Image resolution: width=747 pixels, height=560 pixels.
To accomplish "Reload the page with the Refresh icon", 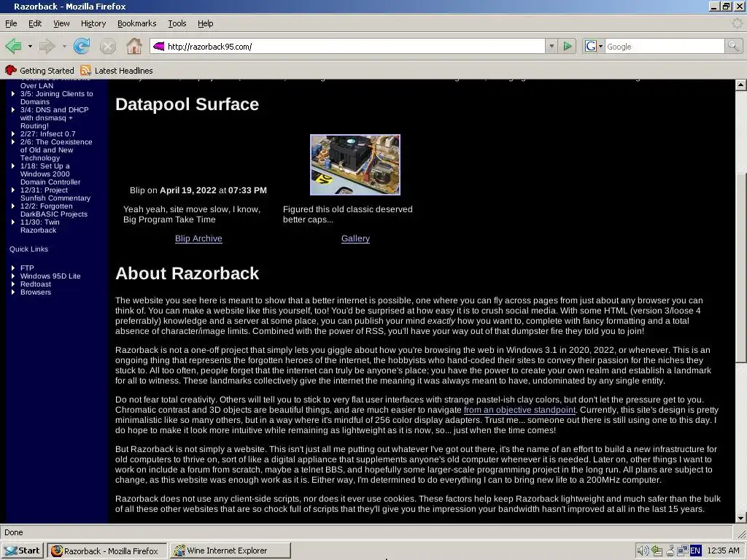I will click(x=82, y=46).
